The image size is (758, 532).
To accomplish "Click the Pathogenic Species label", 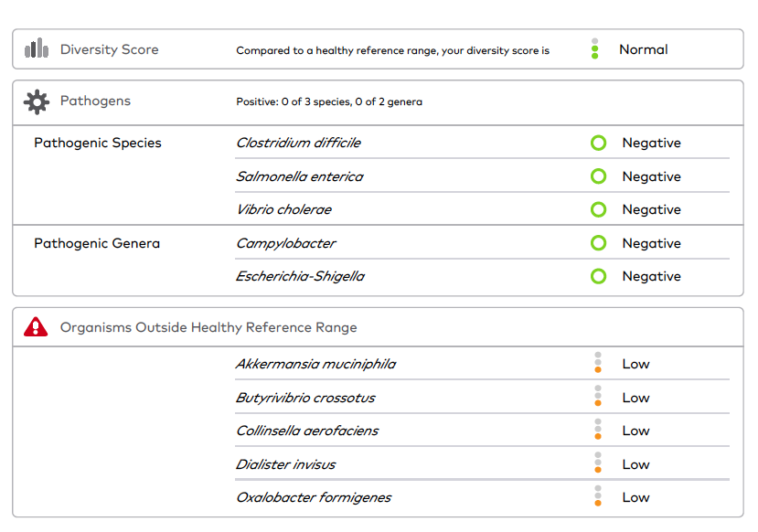I will 98,143.
